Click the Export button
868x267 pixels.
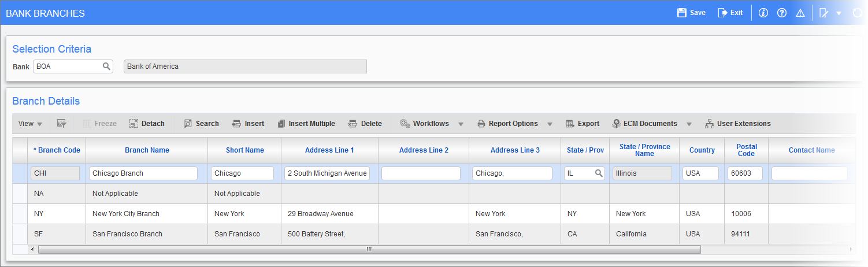[582, 124]
